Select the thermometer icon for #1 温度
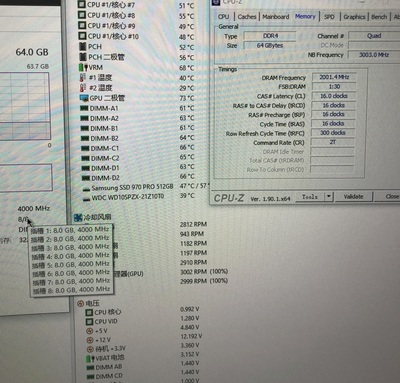This screenshot has height=383, width=400. 83,78
